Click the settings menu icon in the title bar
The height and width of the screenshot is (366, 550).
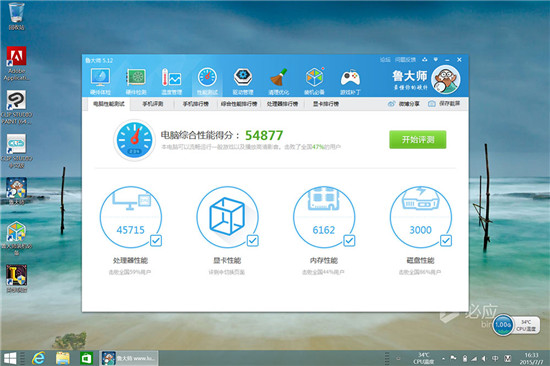[436, 60]
